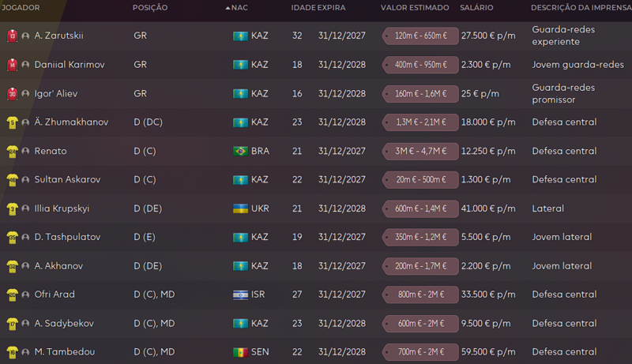Click Daniial Karimov's red shirt icon

coord(12,65)
